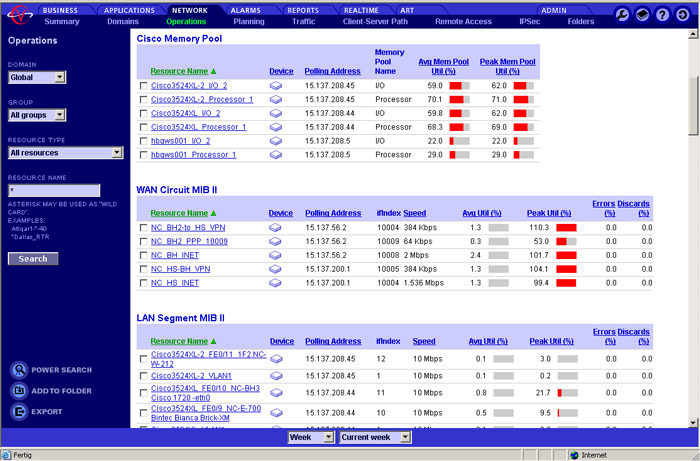Viewport: 700px width, 461px height.
Task: Tick checkbox for hbgws001_I/O_2
Action: pos(143,141)
